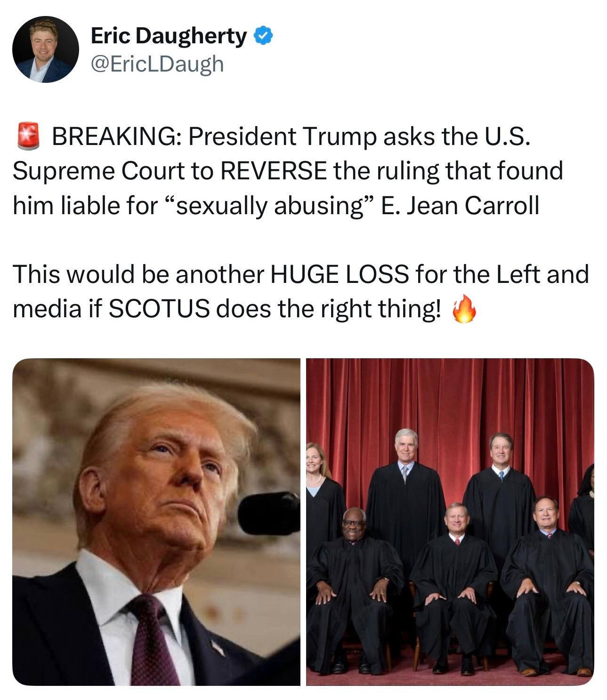Click the "E. Jean Carroll" text
Image resolution: width=607 pixels, height=700 pixels.
(460, 205)
